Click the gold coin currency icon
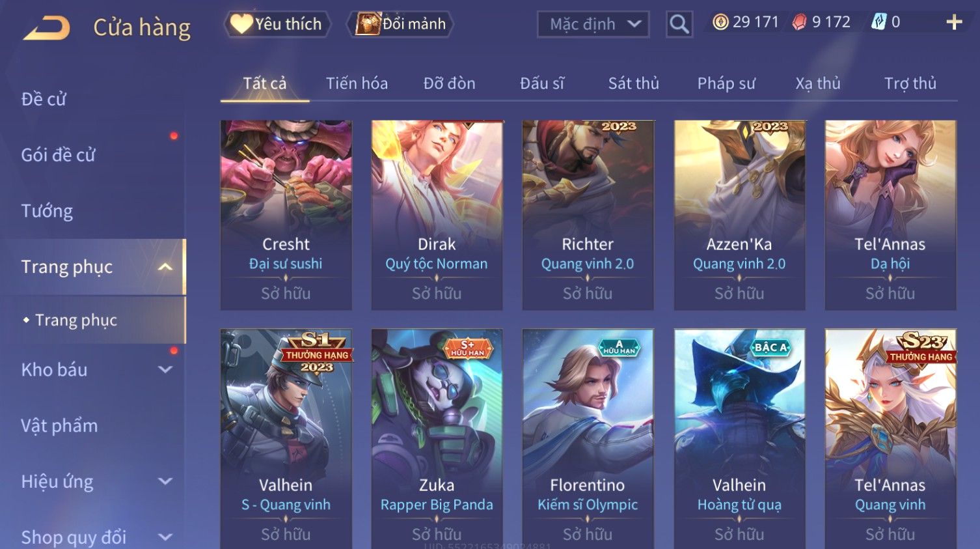 [720, 22]
